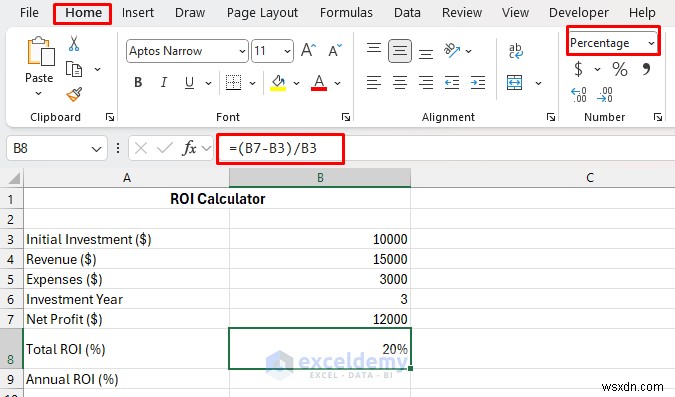Toggle Underline formatting
Image resolution: width=675 pixels, height=397 pixels.
coord(189,83)
